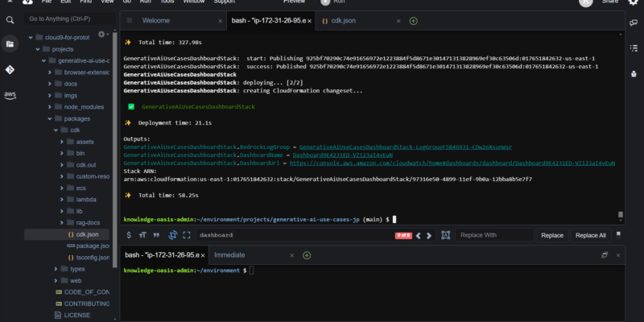The width and height of the screenshot is (644, 322).
Task: Switch to the Welcome tab
Action: (x=156, y=20)
